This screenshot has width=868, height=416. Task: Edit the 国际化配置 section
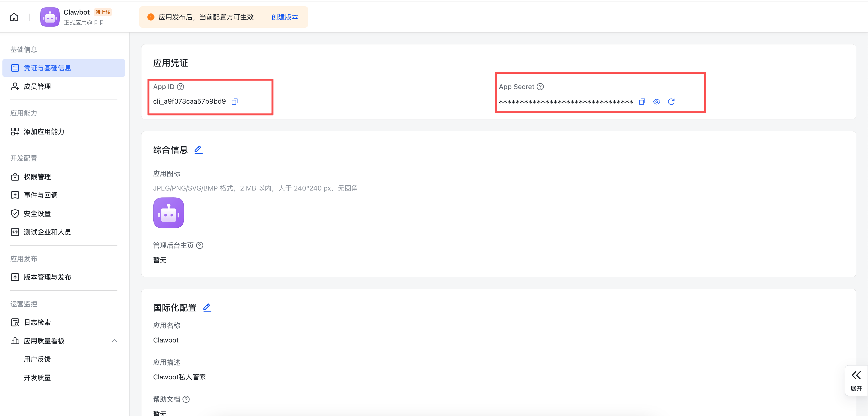tap(207, 307)
